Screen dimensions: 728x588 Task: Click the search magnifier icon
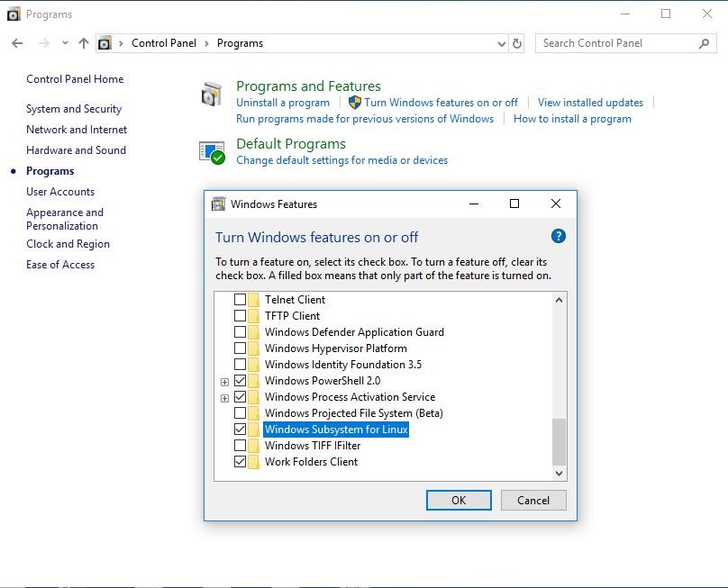click(x=704, y=43)
